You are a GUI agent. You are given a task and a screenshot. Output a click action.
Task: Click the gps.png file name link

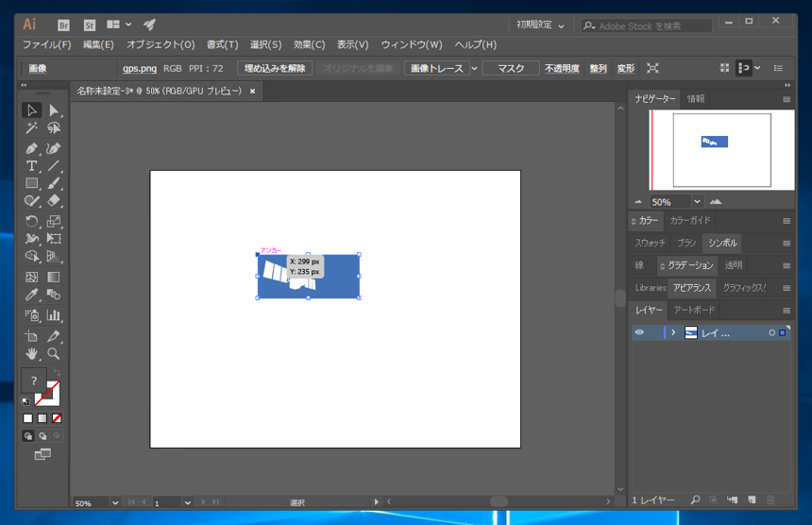coord(140,68)
